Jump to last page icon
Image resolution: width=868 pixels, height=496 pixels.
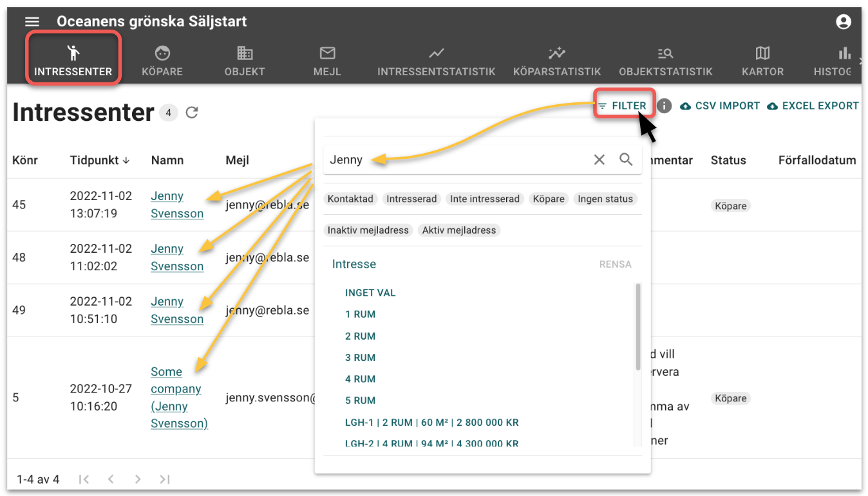165,479
